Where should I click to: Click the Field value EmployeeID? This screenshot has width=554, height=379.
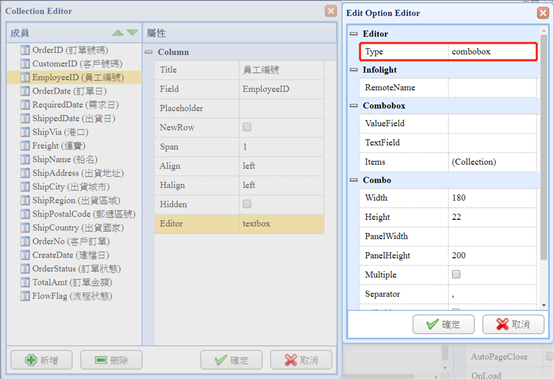(282, 89)
